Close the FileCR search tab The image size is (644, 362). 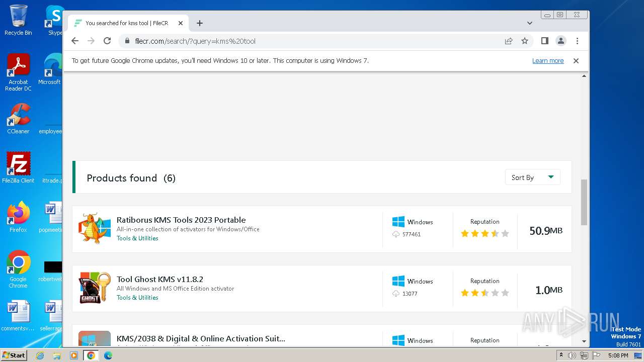(x=181, y=23)
